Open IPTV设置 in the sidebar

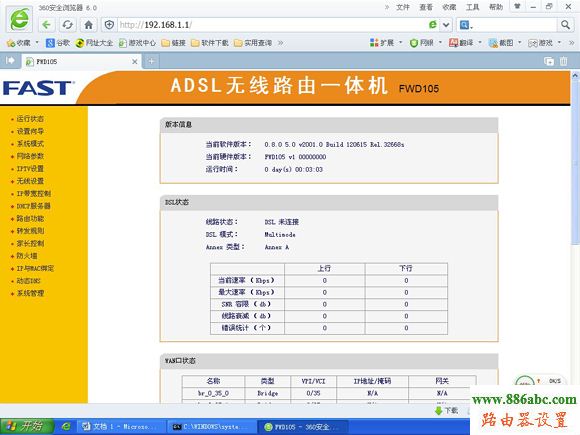(30, 169)
